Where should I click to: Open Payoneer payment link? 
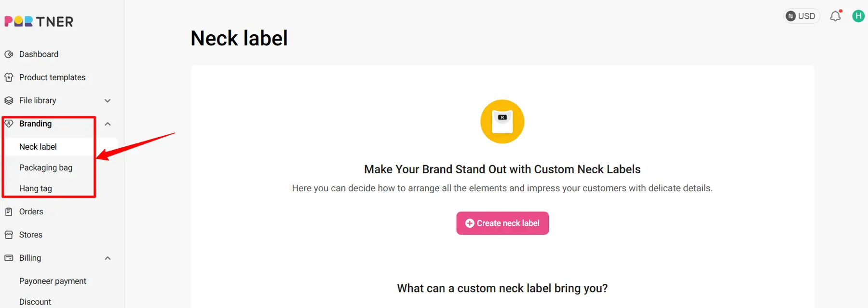tap(53, 281)
